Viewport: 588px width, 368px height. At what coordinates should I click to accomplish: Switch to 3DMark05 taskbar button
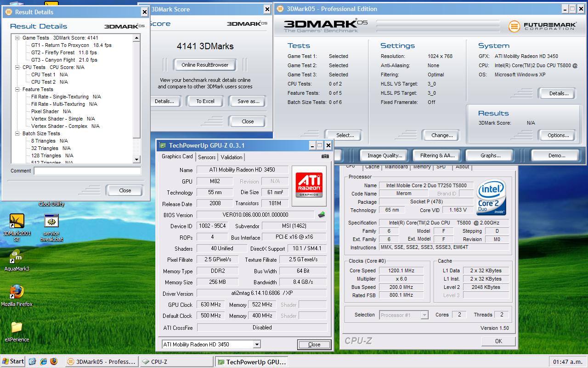tap(102, 362)
